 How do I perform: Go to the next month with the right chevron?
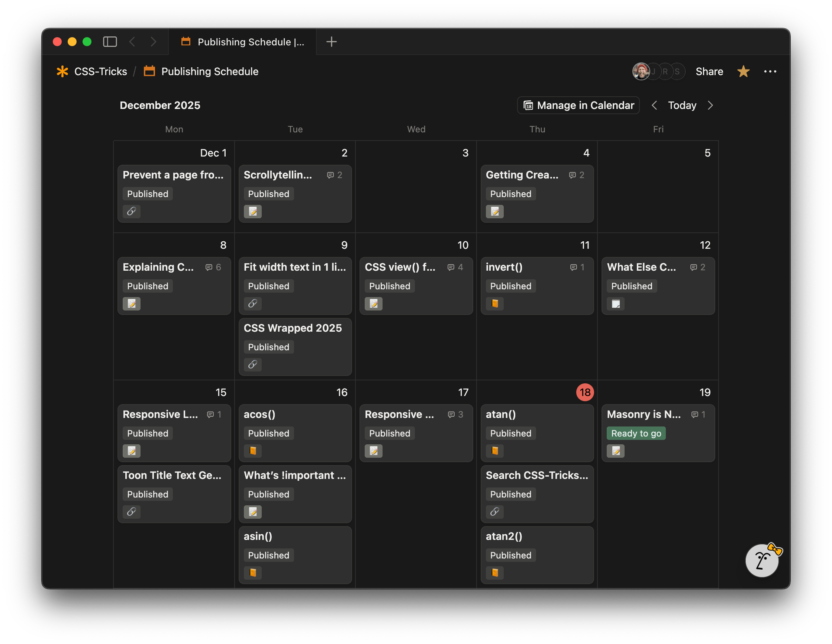tap(710, 105)
